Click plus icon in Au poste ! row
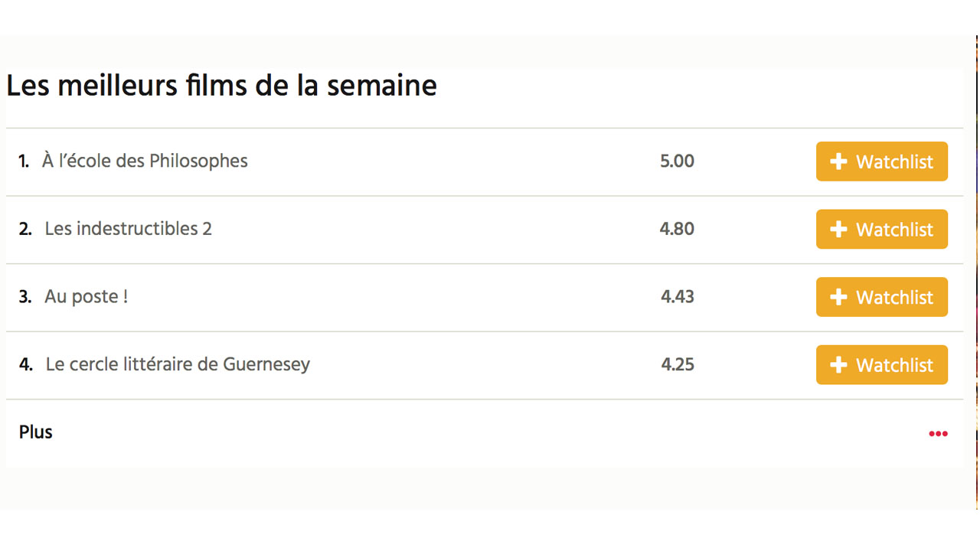 point(838,297)
